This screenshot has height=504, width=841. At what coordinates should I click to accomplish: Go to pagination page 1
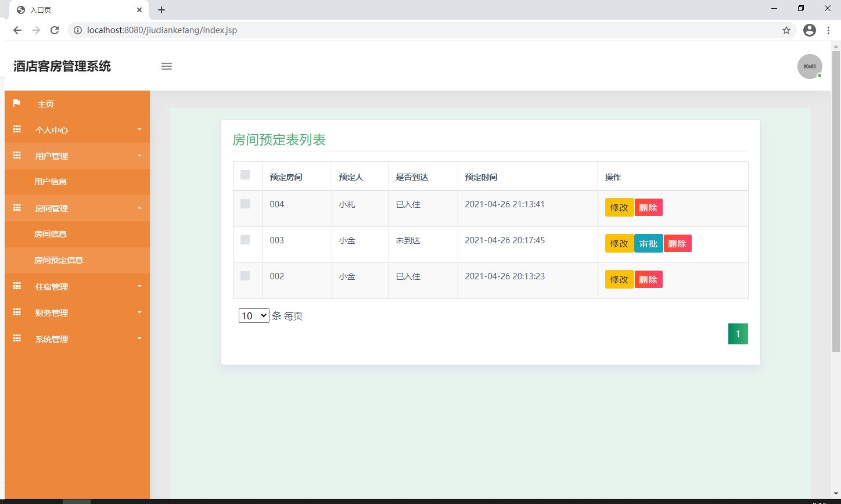tap(738, 334)
